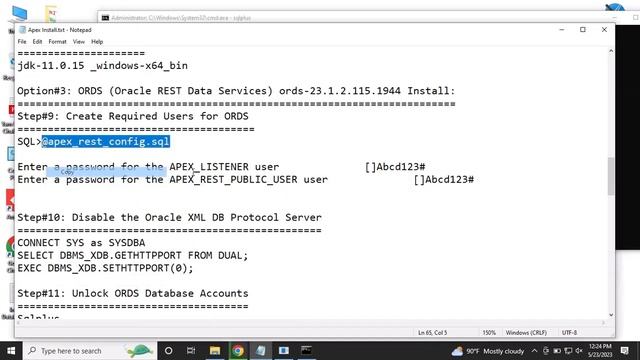Switch to Command Prompt via taskbar icon
Viewport: 640px width, 360px height.
point(307,351)
